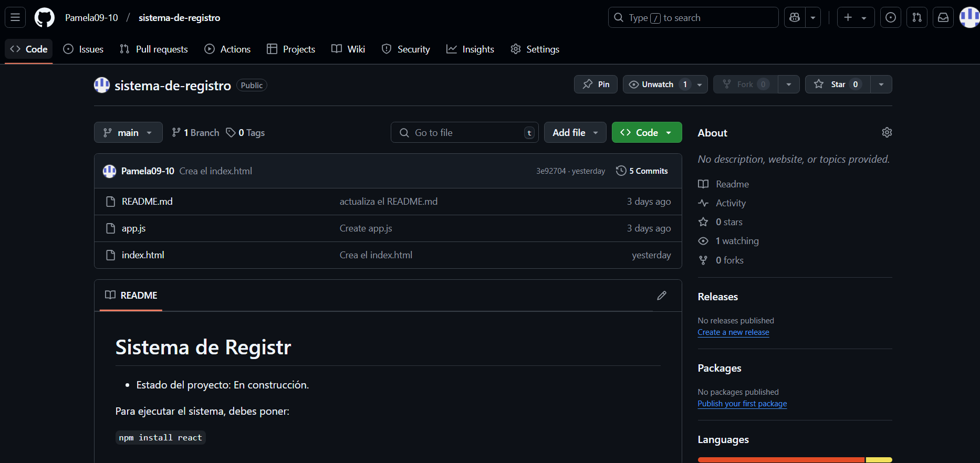Expand the star lists dropdown arrow

[x=881, y=84]
